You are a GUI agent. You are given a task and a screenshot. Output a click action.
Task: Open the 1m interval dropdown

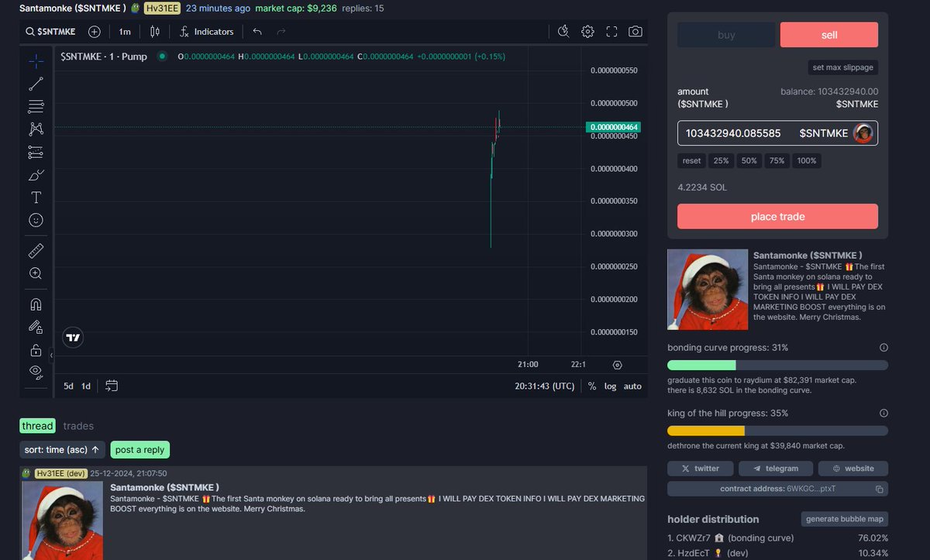[x=124, y=32]
